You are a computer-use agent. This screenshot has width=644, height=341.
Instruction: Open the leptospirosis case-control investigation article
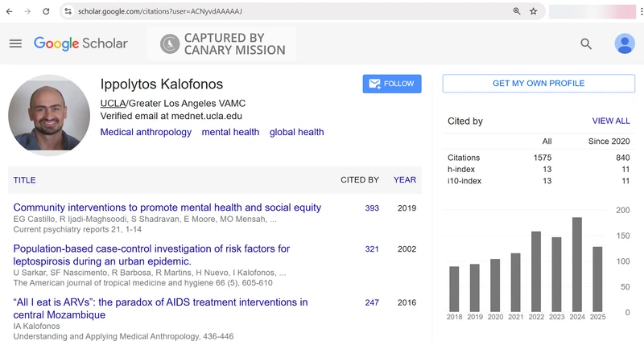pyautogui.click(x=151, y=255)
